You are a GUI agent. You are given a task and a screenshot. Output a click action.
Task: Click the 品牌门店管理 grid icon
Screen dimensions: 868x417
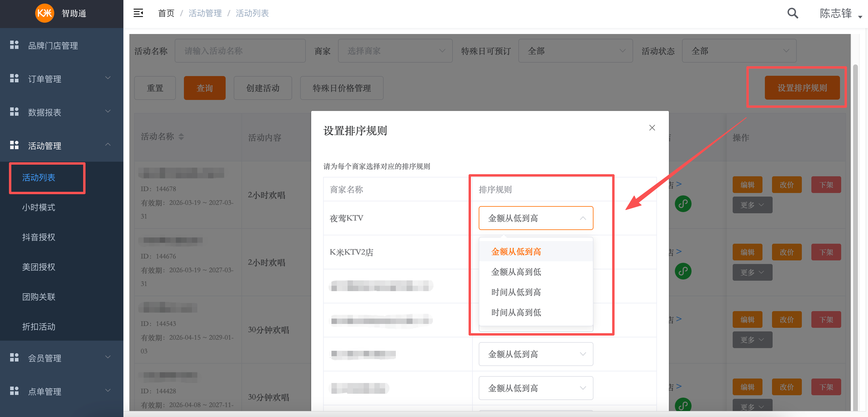(x=14, y=45)
